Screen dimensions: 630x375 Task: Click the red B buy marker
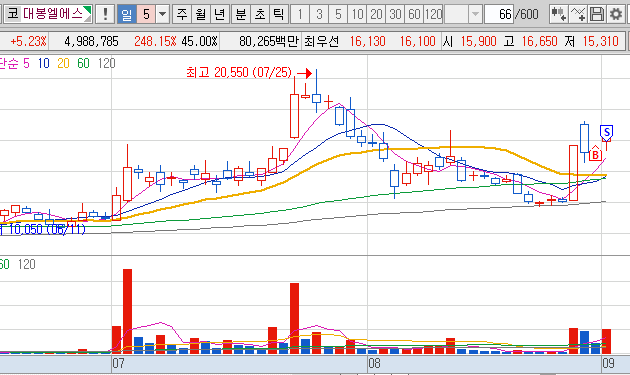coord(595,154)
